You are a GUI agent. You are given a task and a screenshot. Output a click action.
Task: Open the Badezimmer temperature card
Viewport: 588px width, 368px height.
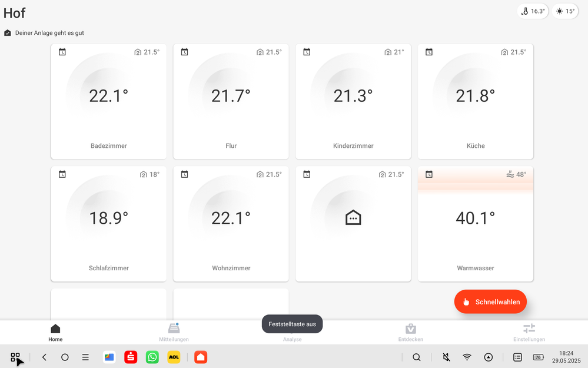click(109, 101)
